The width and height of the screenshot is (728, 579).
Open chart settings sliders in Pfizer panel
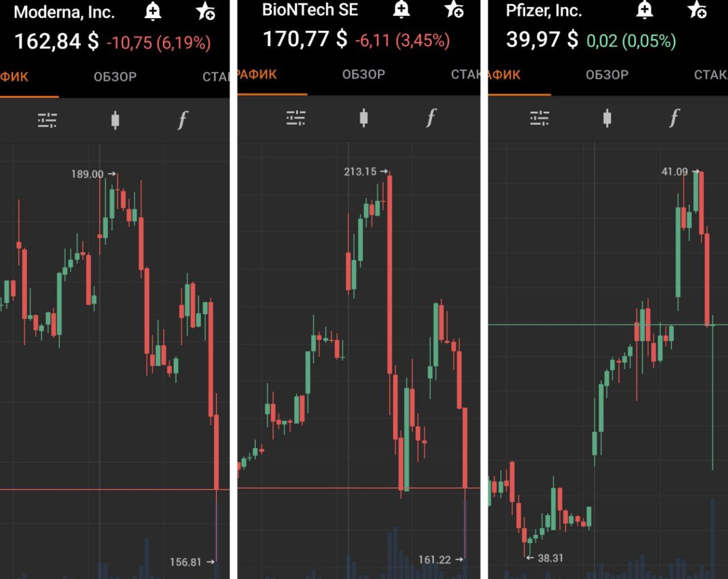pyautogui.click(x=539, y=118)
